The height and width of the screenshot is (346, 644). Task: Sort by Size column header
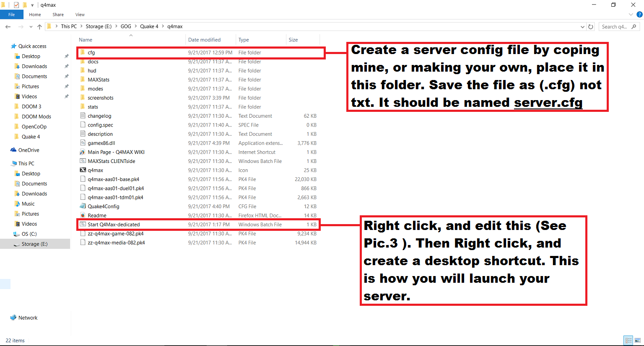[x=293, y=40]
